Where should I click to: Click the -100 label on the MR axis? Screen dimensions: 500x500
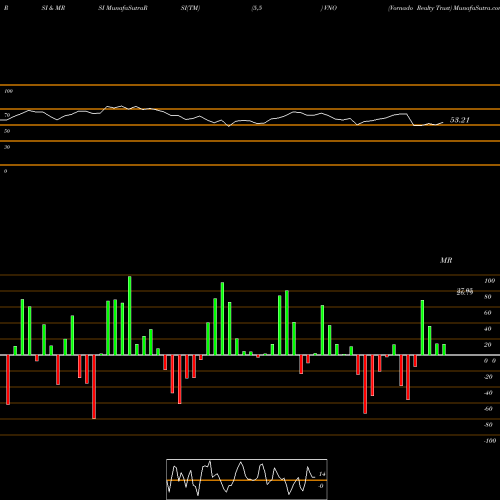click(490, 441)
